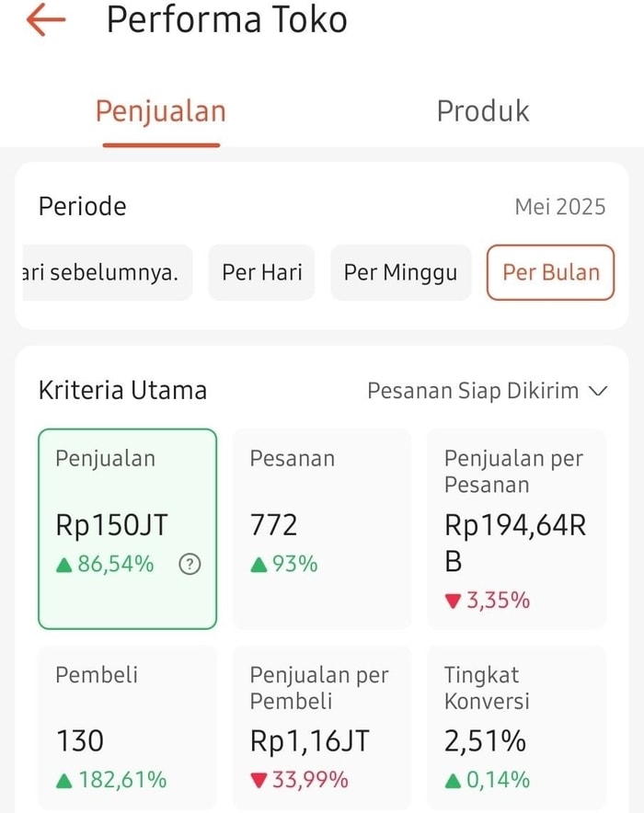Image resolution: width=644 pixels, height=813 pixels.
Task: Click the red down arrow beside 3,35%
Action: point(452,602)
